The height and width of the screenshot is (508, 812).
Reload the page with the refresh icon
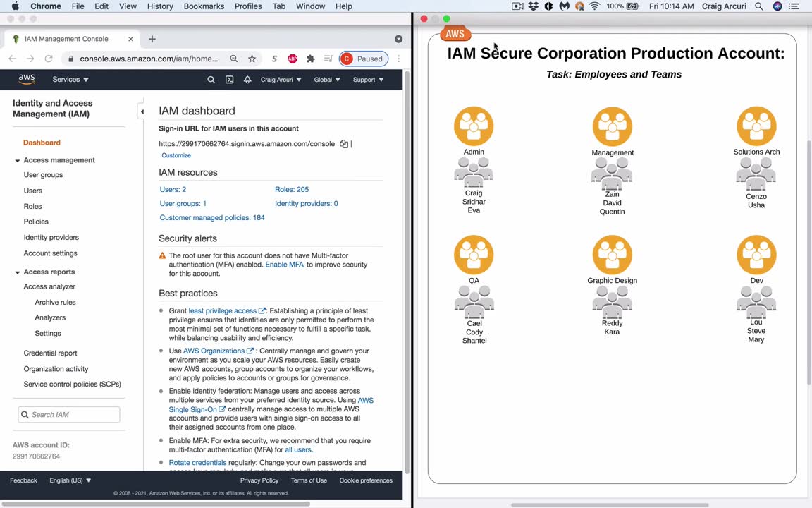point(49,59)
